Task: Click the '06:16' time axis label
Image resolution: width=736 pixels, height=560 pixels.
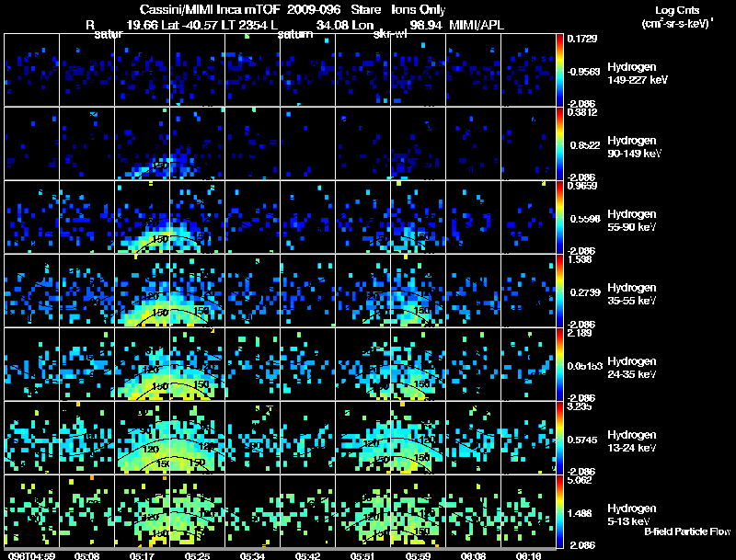Action: (x=528, y=556)
